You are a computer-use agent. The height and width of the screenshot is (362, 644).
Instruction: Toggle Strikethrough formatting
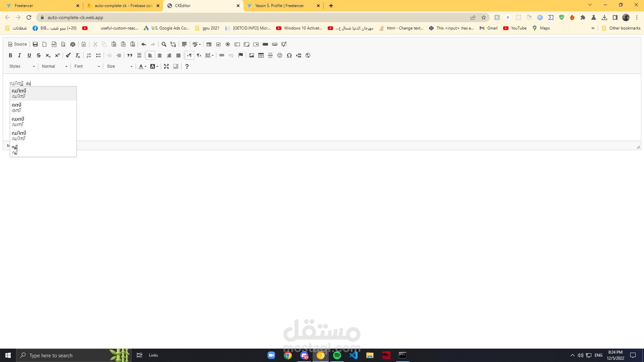pos(39,55)
